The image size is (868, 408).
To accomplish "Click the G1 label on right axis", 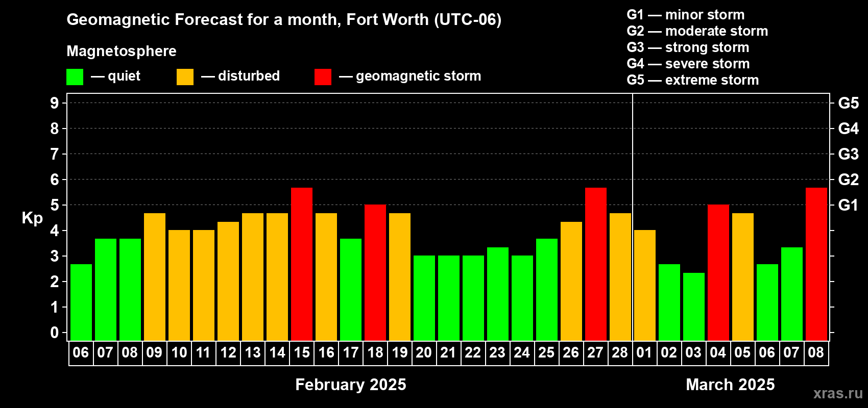I will 848,205.
